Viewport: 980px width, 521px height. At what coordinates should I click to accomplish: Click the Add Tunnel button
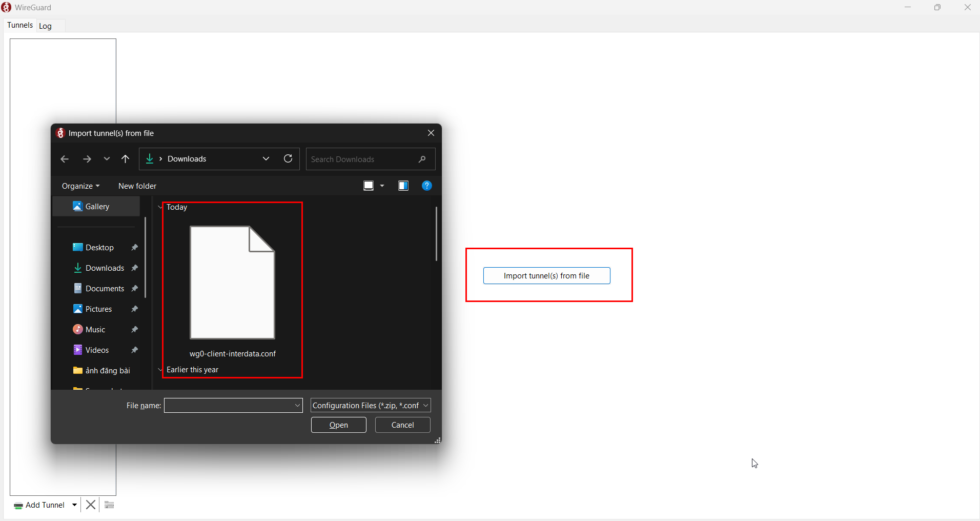pos(39,505)
